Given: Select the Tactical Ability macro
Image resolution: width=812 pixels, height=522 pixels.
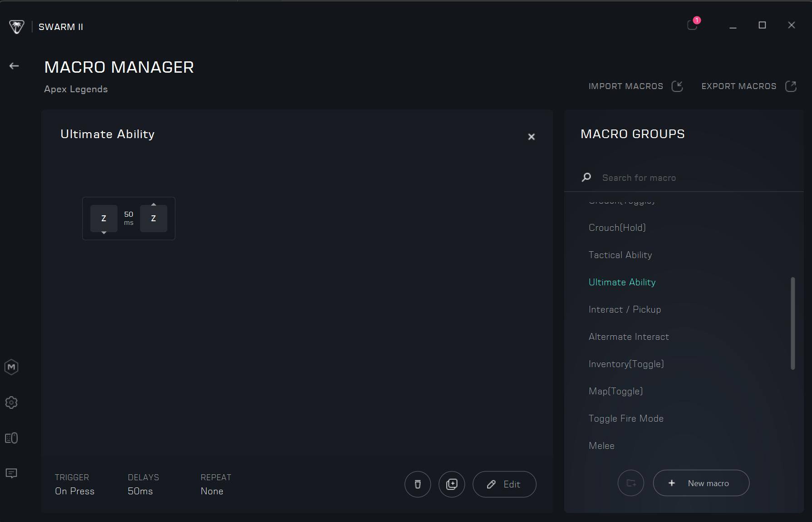Looking at the screenshot, I should tap(620, 255).
